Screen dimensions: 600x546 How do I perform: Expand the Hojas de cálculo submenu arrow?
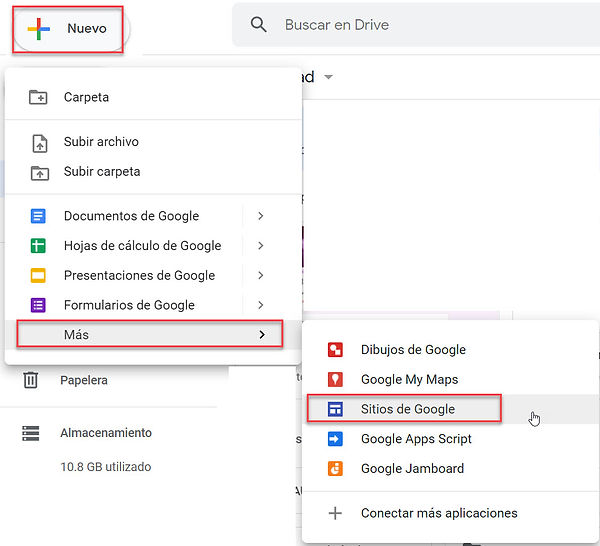pos(261,246)
